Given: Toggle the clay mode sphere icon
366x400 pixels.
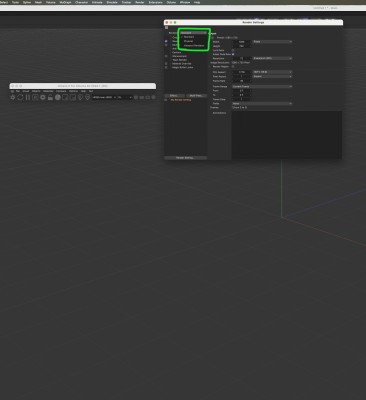Looking at the screenshot, I should pos(58,97).
